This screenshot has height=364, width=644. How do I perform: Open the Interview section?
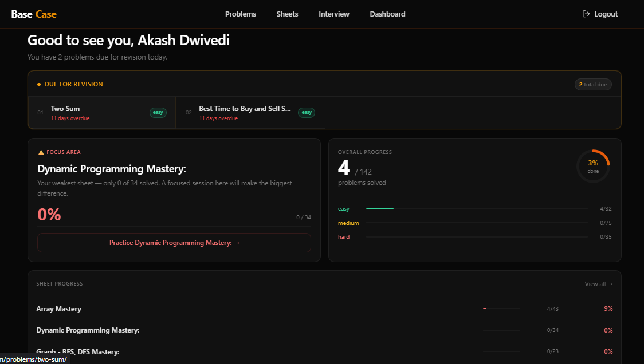[334, 14]
